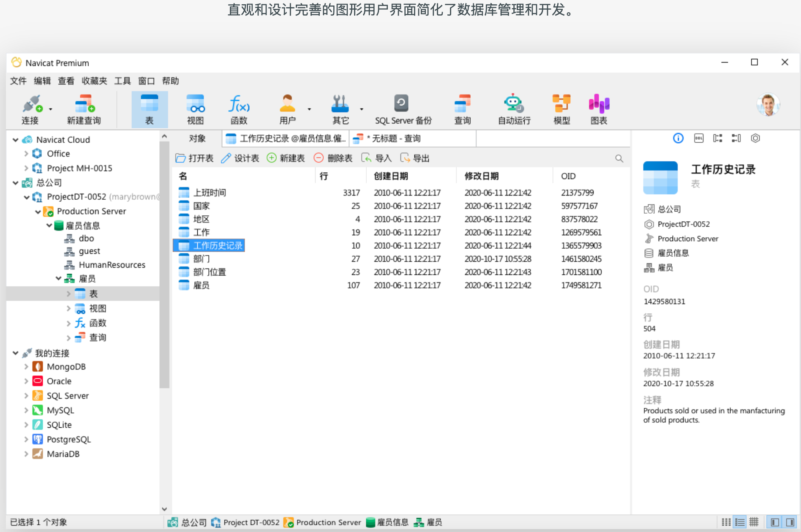Click the 设计表 button
This screenshot has height=532, width=801.
pyautogui.click(x=240, y=158)
